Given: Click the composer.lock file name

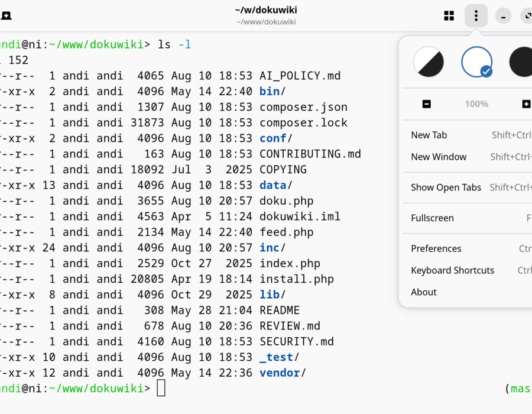Looking at the screenshot, I should click(x=303, y=122).
